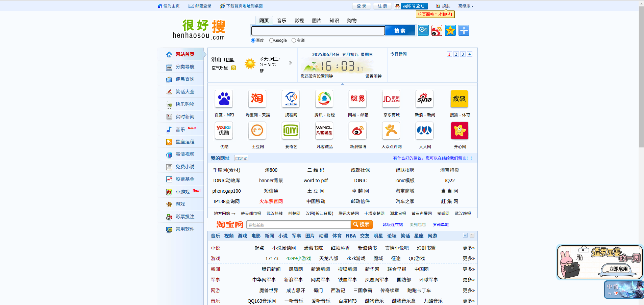
Task: Open the Tencent finance icon
Action: 324,99
